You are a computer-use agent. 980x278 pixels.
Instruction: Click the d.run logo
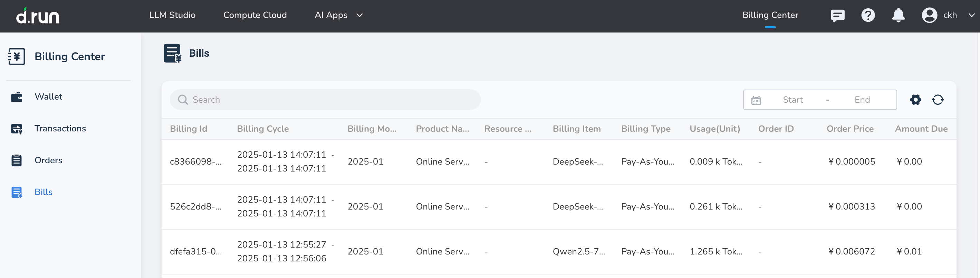click(x=38, y=16)
